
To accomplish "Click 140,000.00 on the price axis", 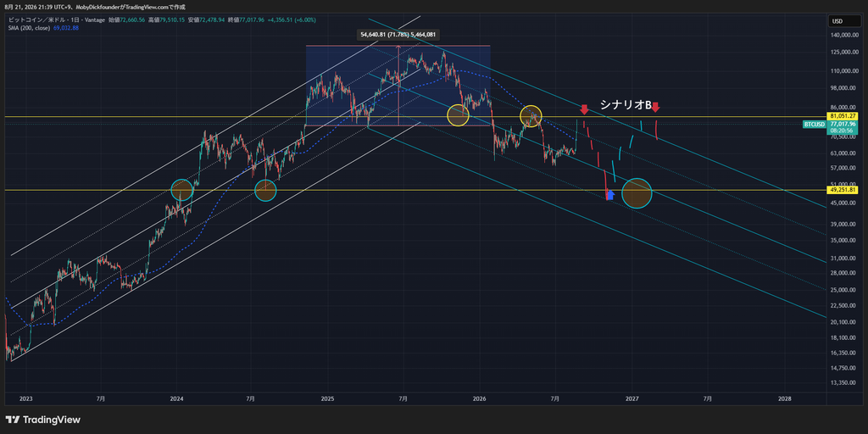I will coord(843,35).
